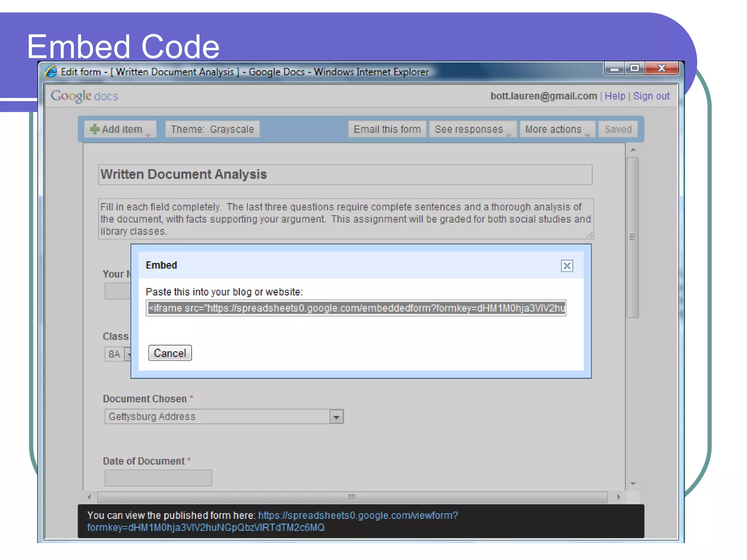Open the published form viewform link
The width and height of the screenshot is (747, 560).
pos(272,521)
